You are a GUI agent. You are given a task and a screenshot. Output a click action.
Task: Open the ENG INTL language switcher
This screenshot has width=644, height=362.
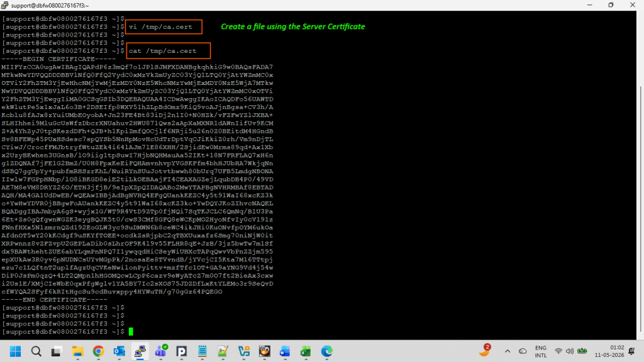(x=541, y=352)
